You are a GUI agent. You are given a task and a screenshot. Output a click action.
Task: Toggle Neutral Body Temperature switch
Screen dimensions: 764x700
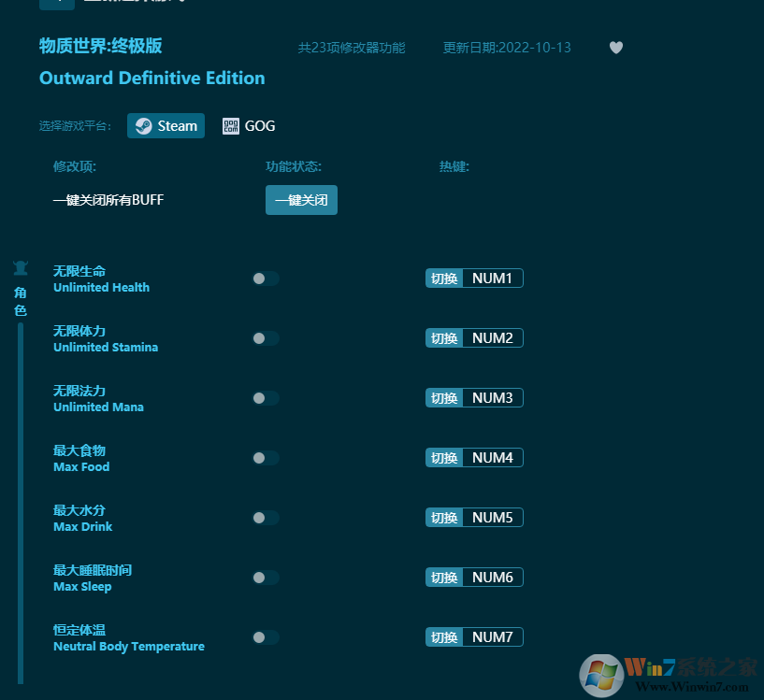click(x=266, y=637)
